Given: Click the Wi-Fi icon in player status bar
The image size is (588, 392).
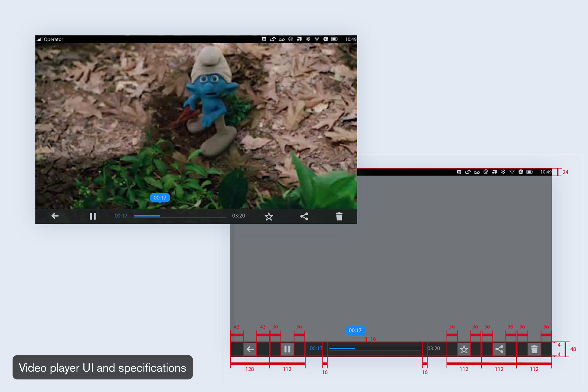Looking at the screenshot, I should (317, 39).
